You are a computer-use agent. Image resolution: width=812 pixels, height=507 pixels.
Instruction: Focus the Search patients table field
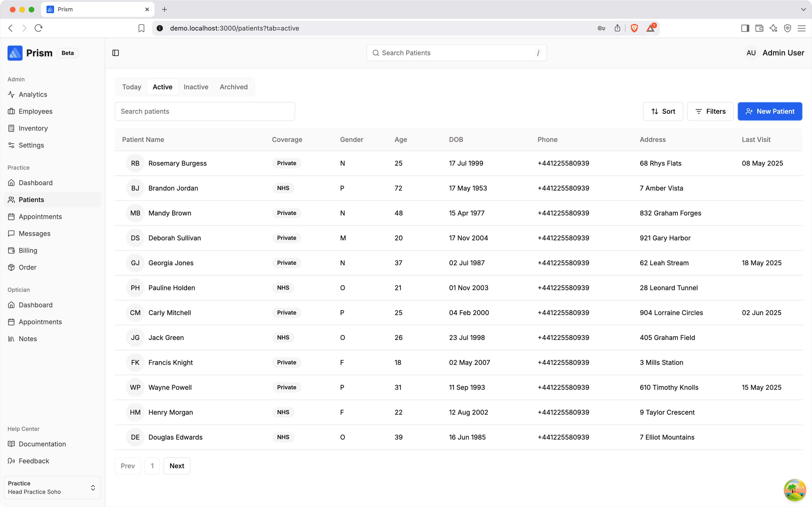coord(204,111)
